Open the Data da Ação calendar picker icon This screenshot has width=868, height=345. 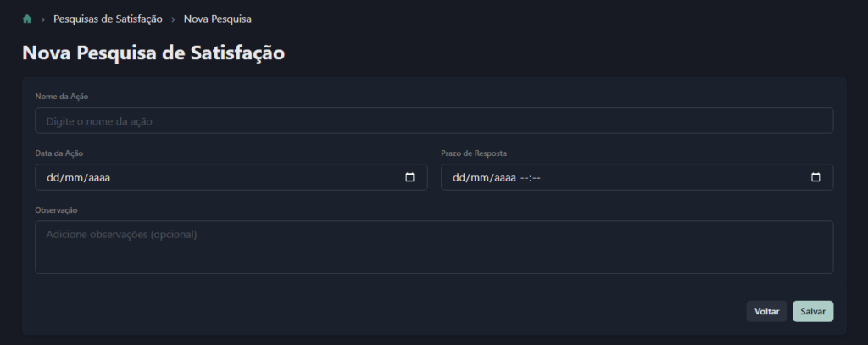[410, 177]
